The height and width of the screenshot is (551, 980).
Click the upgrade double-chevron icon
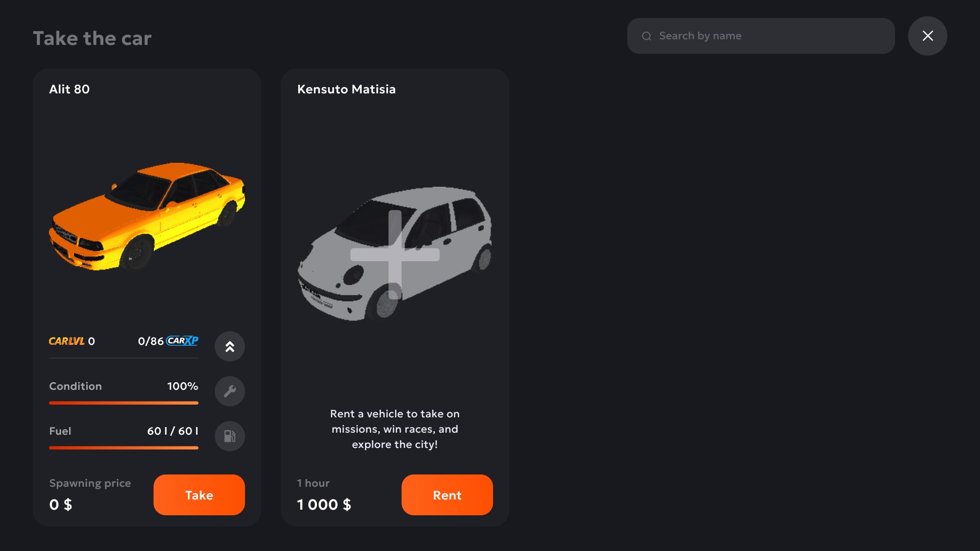[x=230, y=346]
